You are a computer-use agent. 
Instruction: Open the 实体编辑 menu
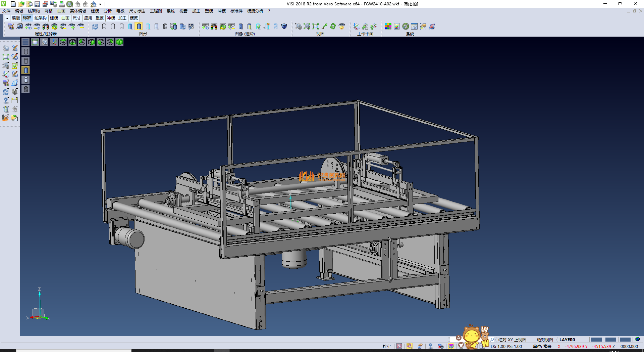point(78,11)
